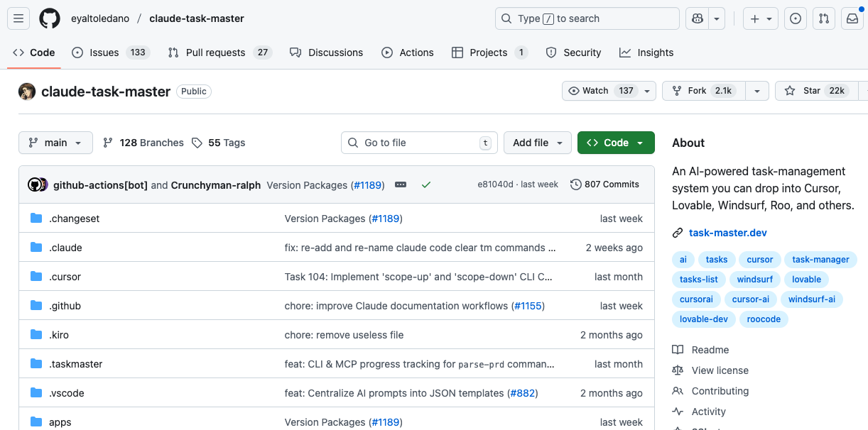
Task: Click the 'task-manager' topic tag
Action: pos(820,260)
